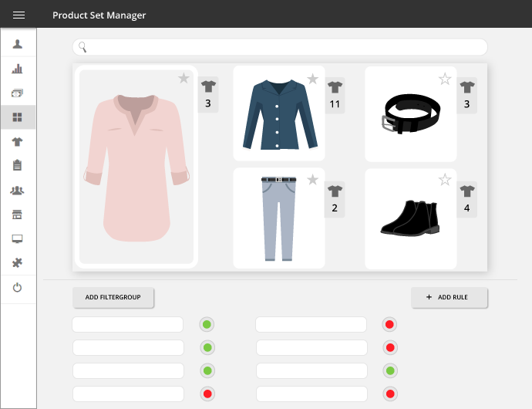Click first rule field in right column
532x409 pixels.
pyautogui.click(x=311, y=324)
